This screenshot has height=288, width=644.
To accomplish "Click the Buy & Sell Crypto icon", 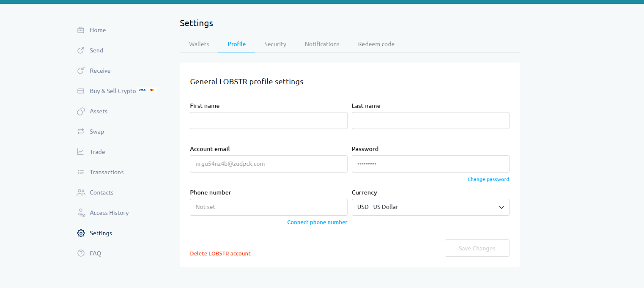I will pyautogui.click(x=81, y=91).
